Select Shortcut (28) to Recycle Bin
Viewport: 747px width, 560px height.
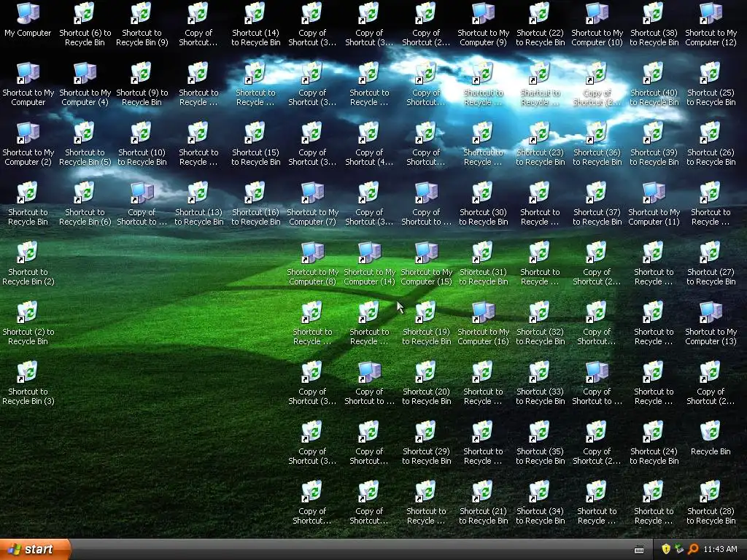pos(711,503)
